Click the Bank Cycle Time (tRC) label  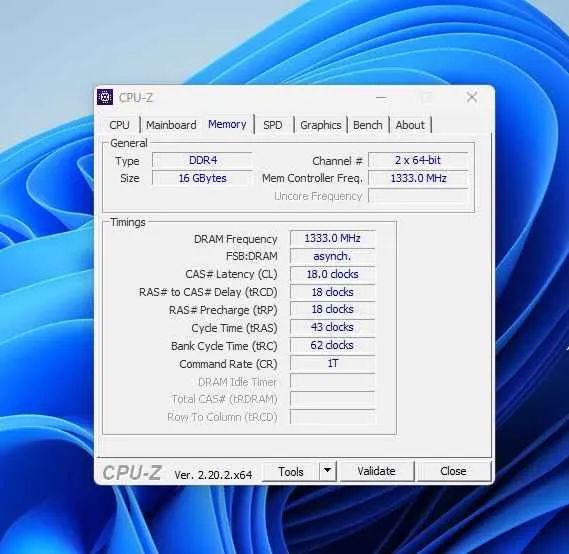coord(224,346)
